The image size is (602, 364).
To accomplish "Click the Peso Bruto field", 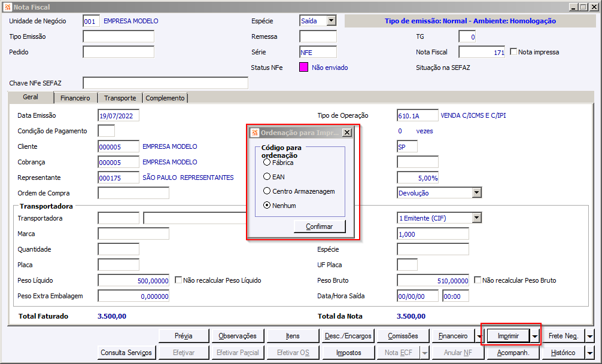I will click(x=433, y=280).
